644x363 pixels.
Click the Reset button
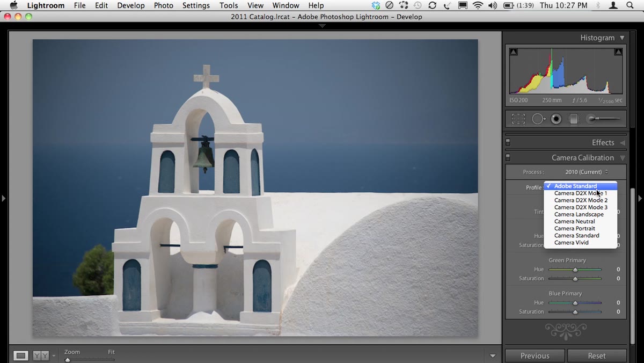(x=597, y=355)
